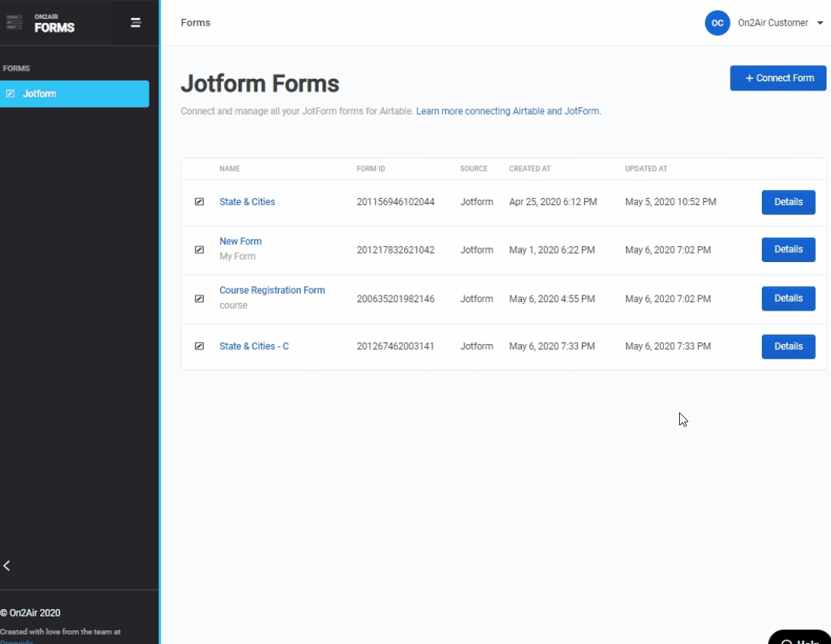Click the Forms breadcrumb in top bar
Image resolution: width=831 pixels, height=644 pixels.
tap(195, 23)
